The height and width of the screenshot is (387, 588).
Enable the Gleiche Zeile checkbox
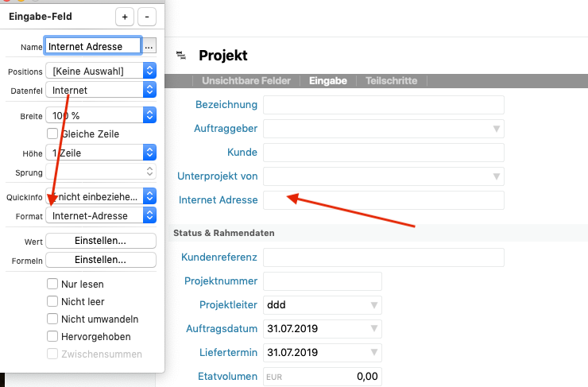53,134
